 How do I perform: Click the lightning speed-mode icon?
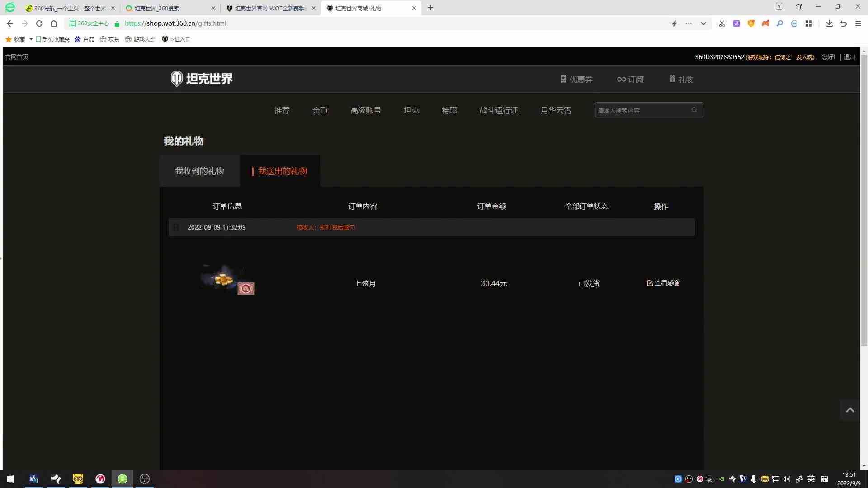click(x=674, y=23)
